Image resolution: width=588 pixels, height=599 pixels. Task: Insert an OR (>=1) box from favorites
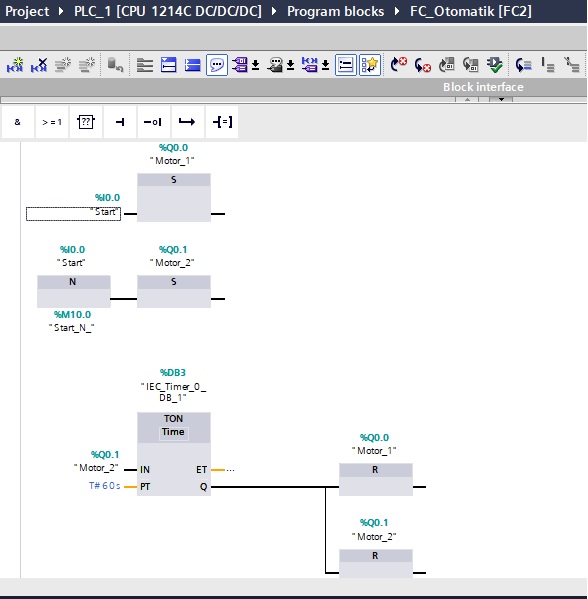[52, 122]
